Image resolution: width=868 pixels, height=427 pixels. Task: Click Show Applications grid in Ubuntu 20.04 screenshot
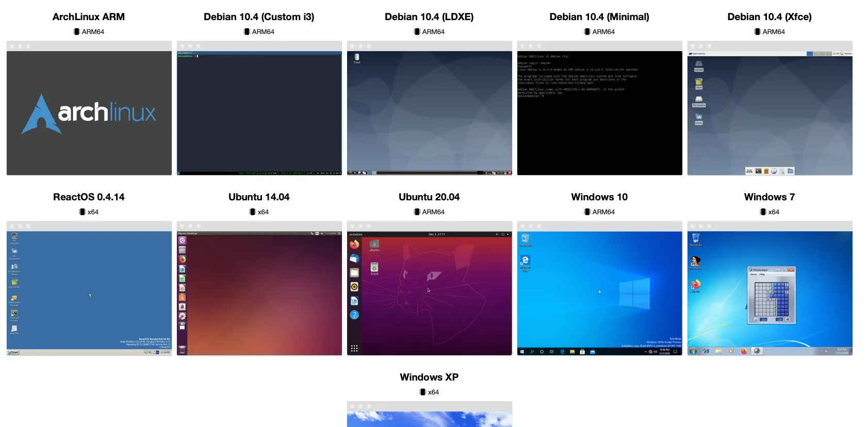pyautogui.click(x=354, y=349)
